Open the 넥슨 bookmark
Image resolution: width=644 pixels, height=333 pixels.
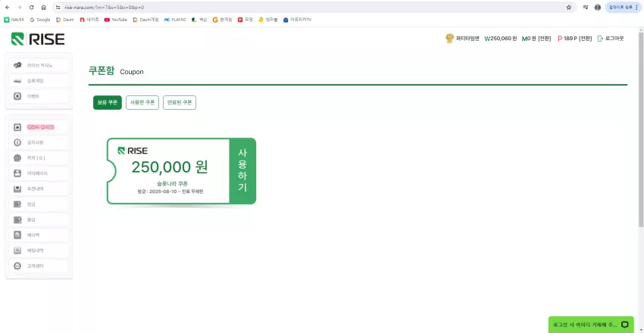(199, 19)
